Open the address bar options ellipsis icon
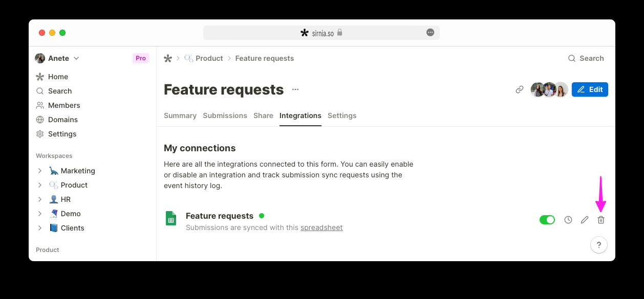Image resolution: width=644 pixels, height=299 pixels. pos(430,33)
